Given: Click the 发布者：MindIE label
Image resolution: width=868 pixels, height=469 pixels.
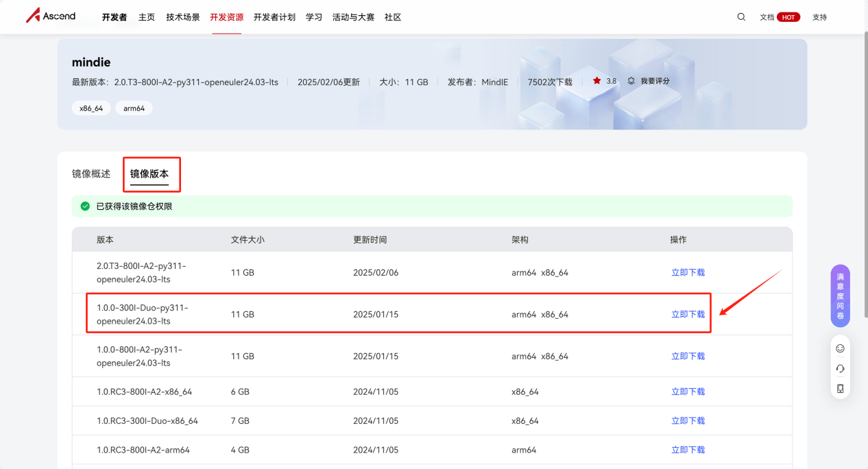Looking at the screenshot, I should click(478, 82).
